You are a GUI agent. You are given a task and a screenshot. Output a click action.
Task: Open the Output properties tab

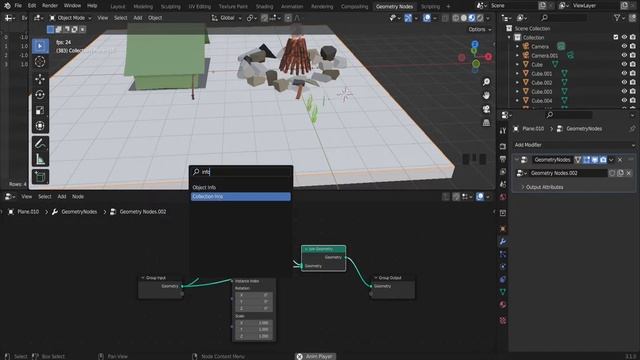tap(503, 159)
